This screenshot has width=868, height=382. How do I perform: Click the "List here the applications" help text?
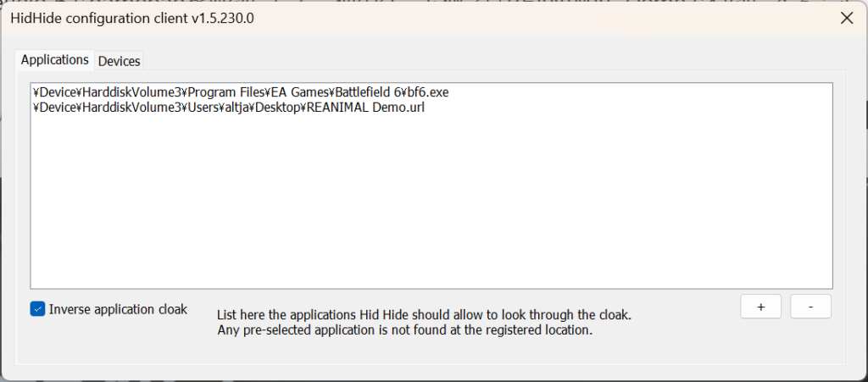click(x=424, y=315)
